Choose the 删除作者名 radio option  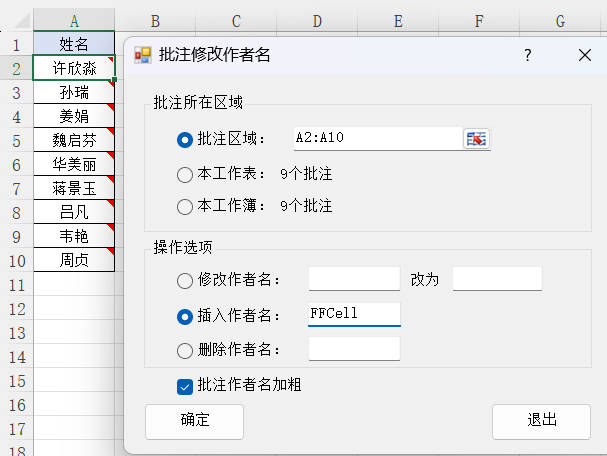tap(185, 350)
